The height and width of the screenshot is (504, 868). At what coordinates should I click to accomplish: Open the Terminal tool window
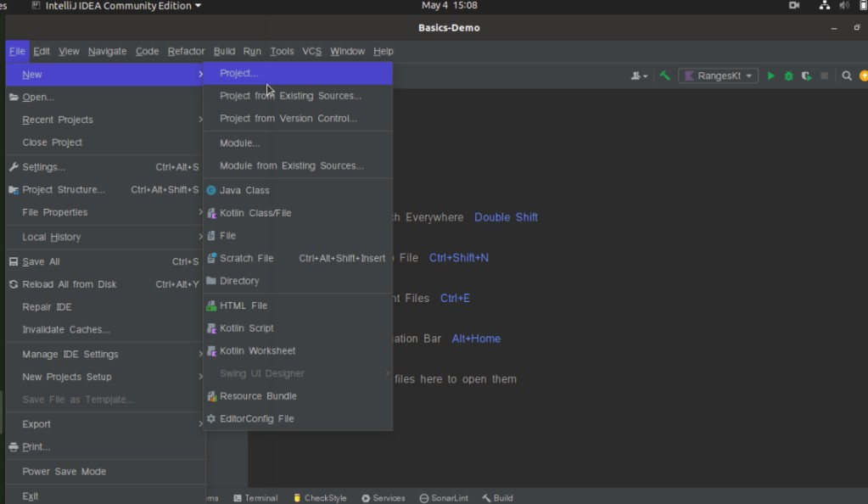[255, 498]
